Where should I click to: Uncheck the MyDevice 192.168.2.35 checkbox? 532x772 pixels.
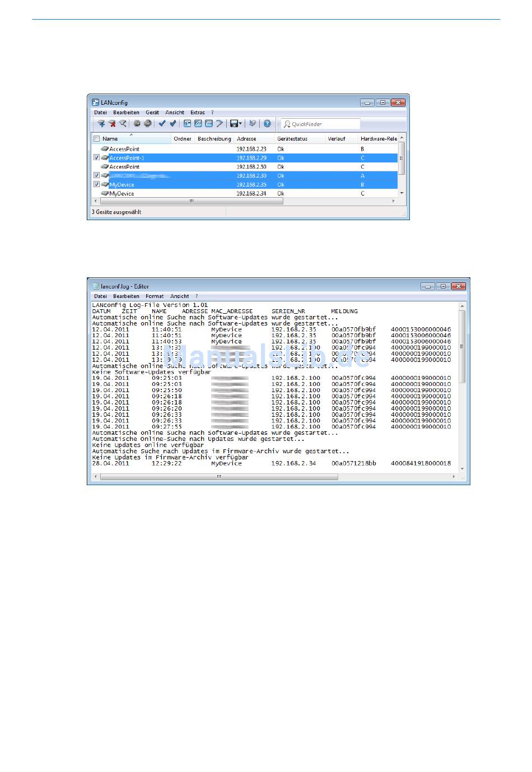tap(97, 185)
